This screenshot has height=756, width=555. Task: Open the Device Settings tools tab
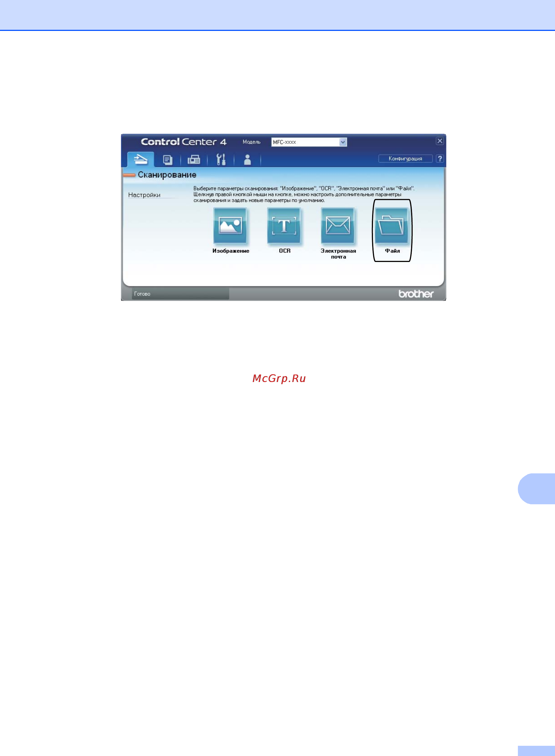coord(221,160)
